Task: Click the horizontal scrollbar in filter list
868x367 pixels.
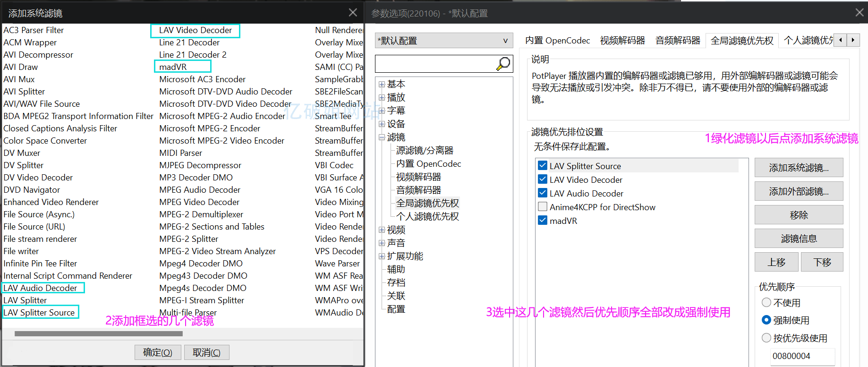Action: [x=98, y=334]
